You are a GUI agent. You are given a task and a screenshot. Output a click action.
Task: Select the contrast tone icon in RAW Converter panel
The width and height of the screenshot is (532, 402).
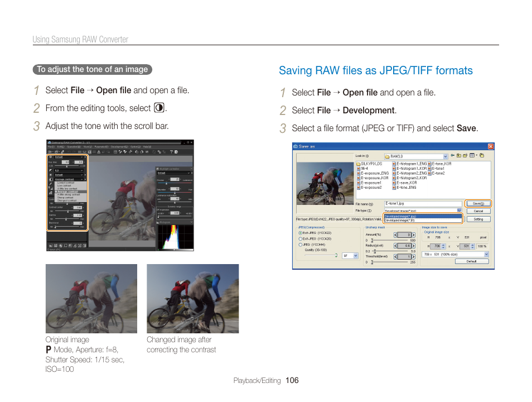(51, 179)
